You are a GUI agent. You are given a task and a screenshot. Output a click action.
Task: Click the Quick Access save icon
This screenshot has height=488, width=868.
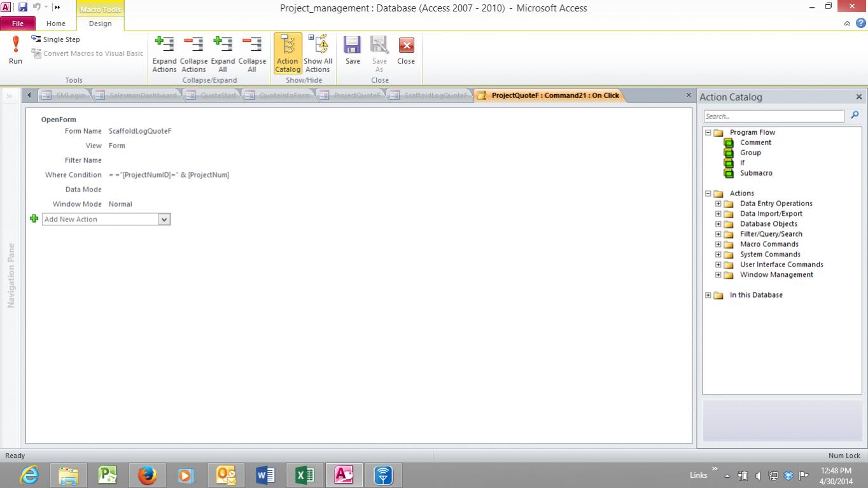22,7
